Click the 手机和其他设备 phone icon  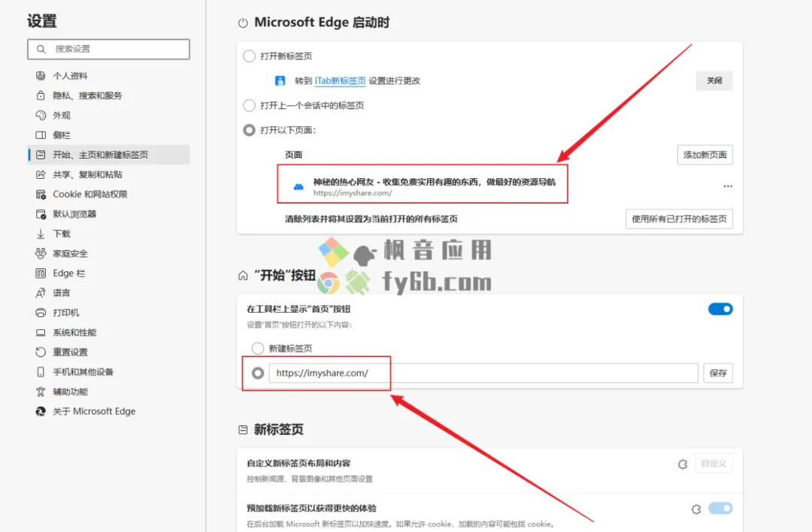click(41, 371)
